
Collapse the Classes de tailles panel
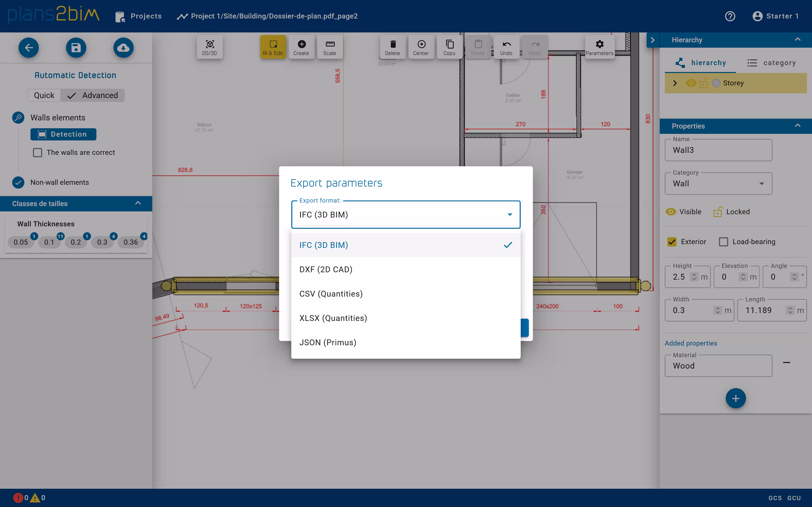138,203
